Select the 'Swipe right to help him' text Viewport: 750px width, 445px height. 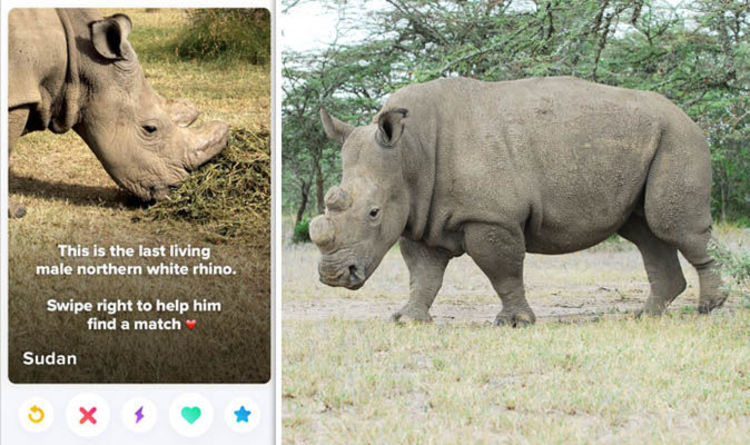(134, 306)
